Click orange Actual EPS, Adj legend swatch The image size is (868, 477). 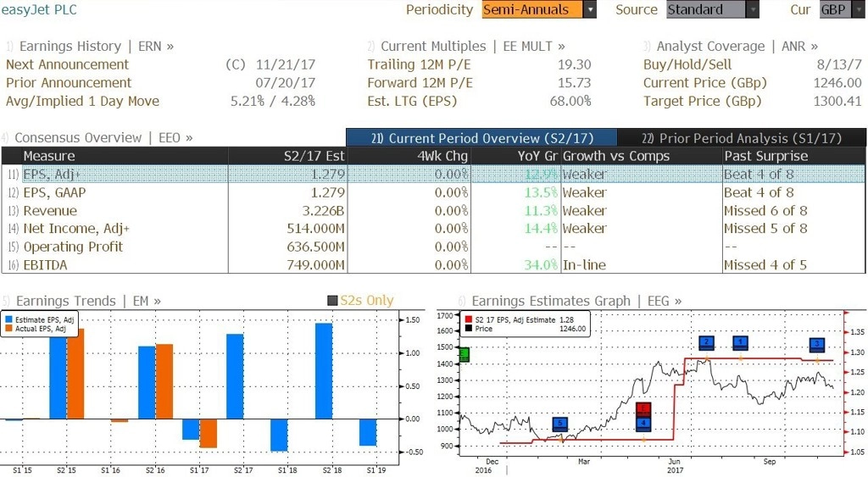(8, 329)
